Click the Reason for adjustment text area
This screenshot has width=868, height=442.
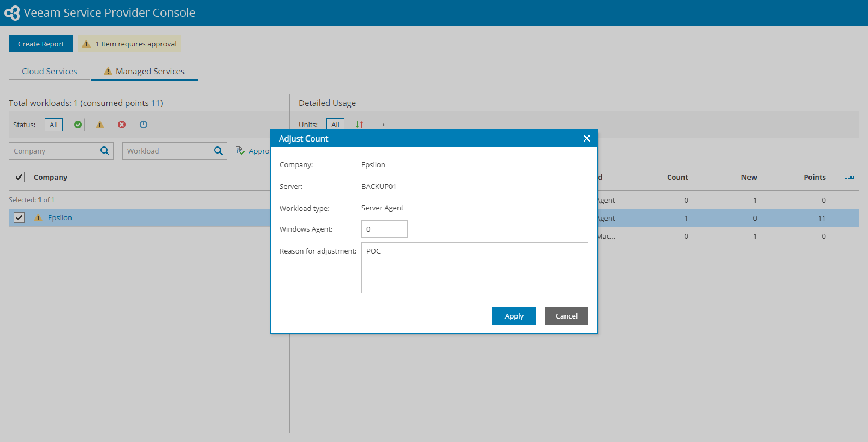click(475, 268)
